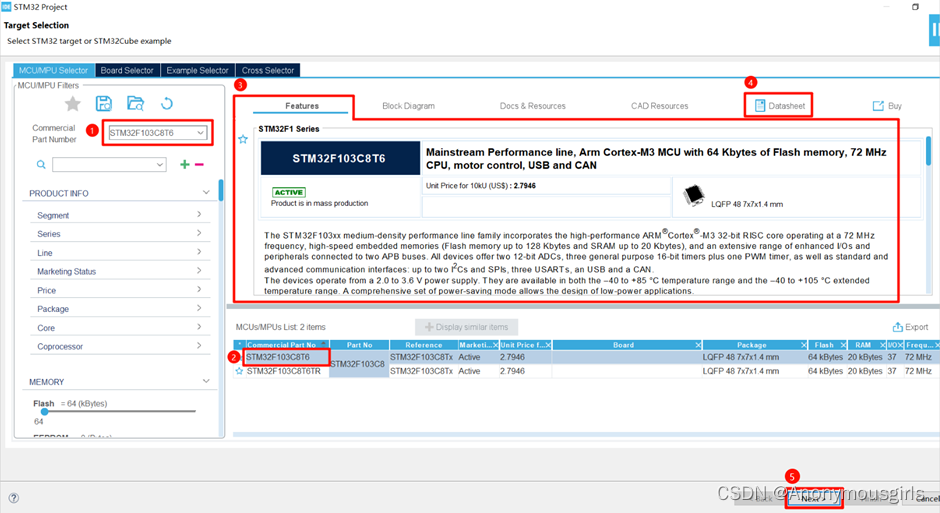Click the IDE logo in title bar
Screen dimensions: 940x513
tap(7, 7)
